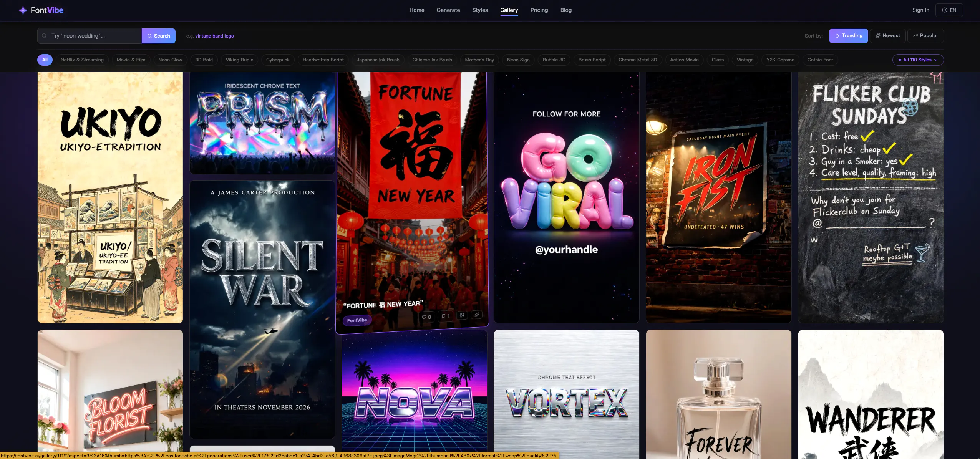Image resolution: width=980 pixels, height=459 pixels.
Task: Filter by Mother's Day style
Action: [479, 60]
